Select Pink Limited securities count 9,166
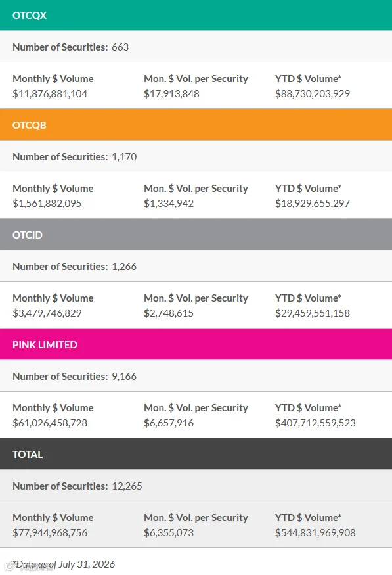The width and height of the screenshot is (392, 575). 124,377
